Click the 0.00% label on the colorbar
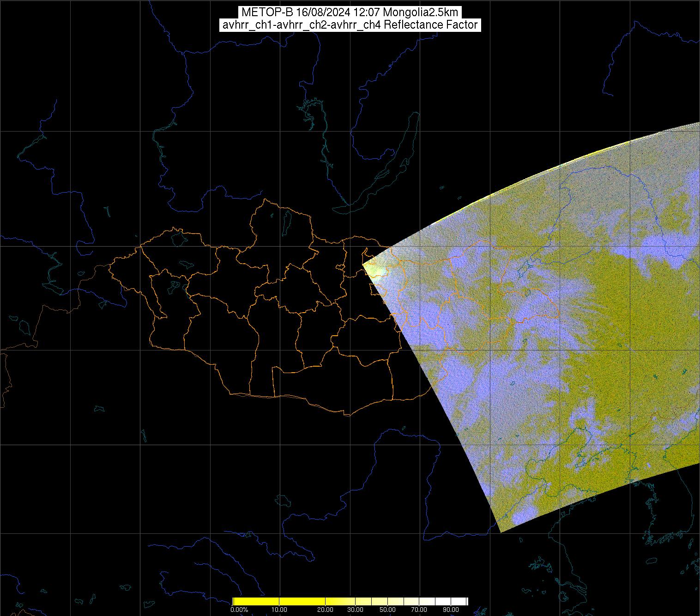Image resolution: width=700 pixels, height=616 pixels. coord(239,610)
